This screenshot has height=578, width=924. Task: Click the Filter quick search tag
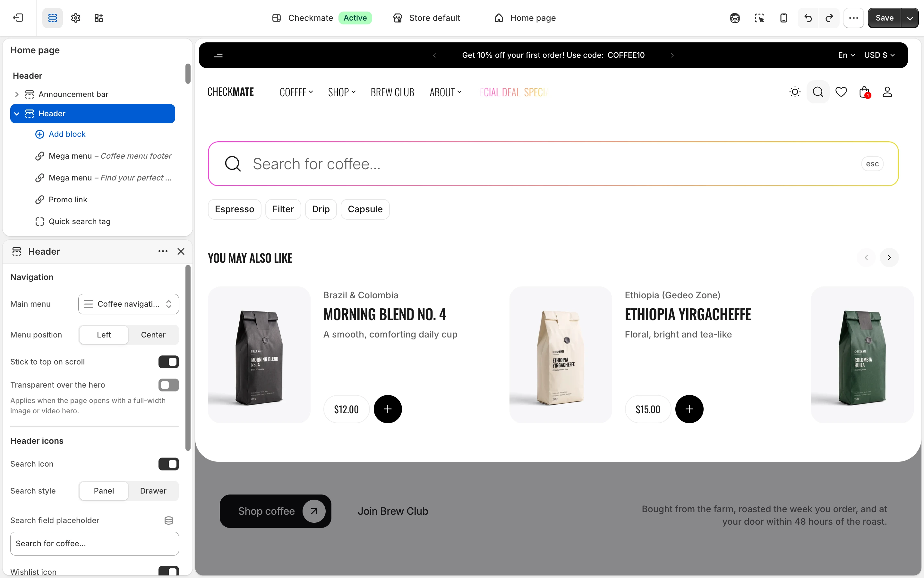tap(283, 209)
